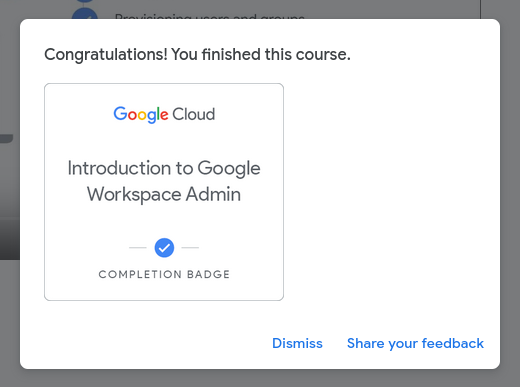Select the Introduction to Google Workspace Admin title
This screenshot has width=520, height=387.
tap(164, 181)
